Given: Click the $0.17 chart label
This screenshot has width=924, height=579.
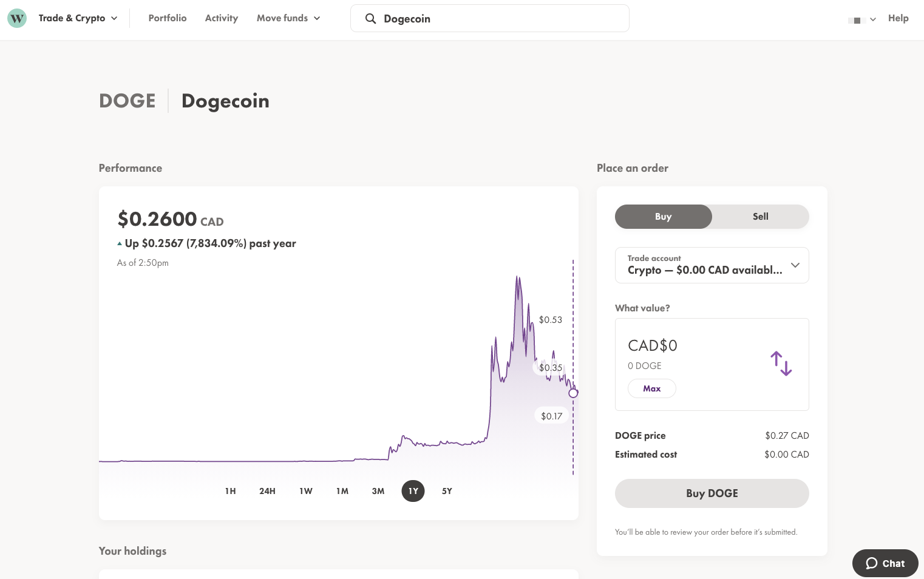Looking at the screenshot, I should point(551,416).
